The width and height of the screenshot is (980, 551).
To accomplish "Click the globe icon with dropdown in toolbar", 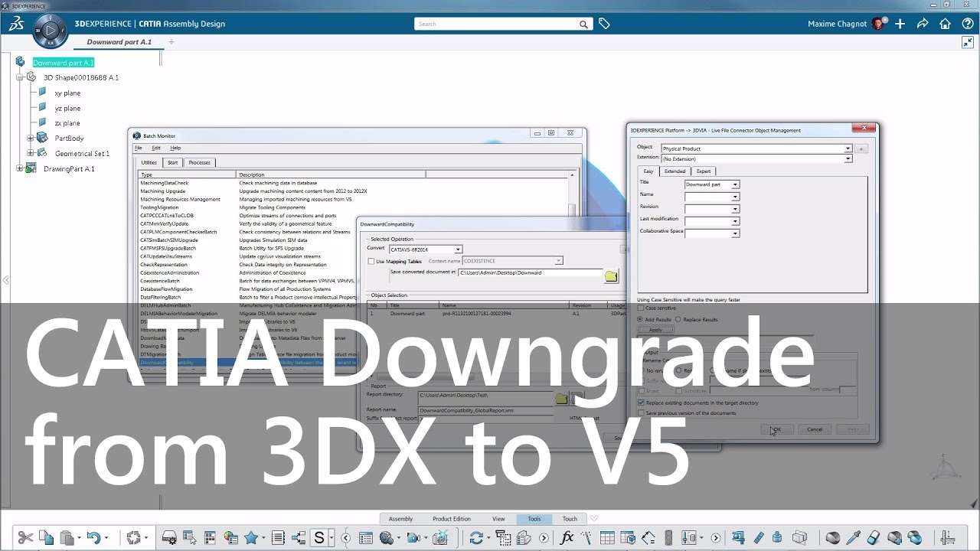I will click(387, 537).
